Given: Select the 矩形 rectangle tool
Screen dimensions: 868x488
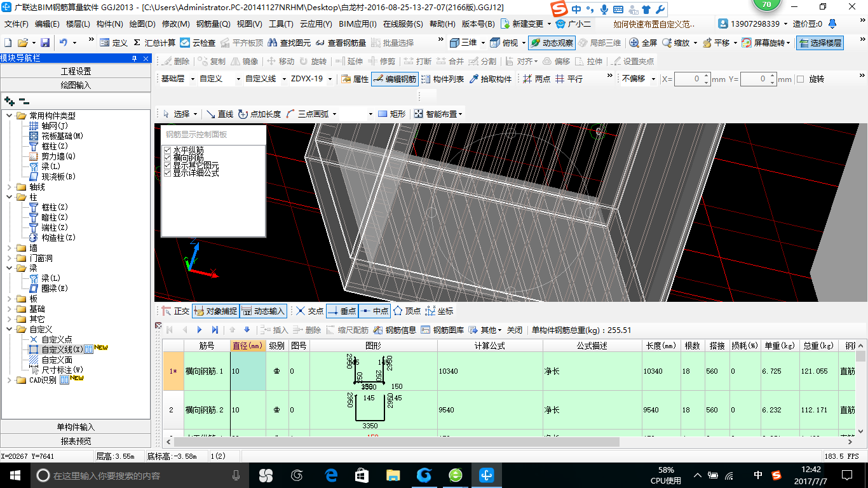Looking at the screenshot, I should point(391,114).
